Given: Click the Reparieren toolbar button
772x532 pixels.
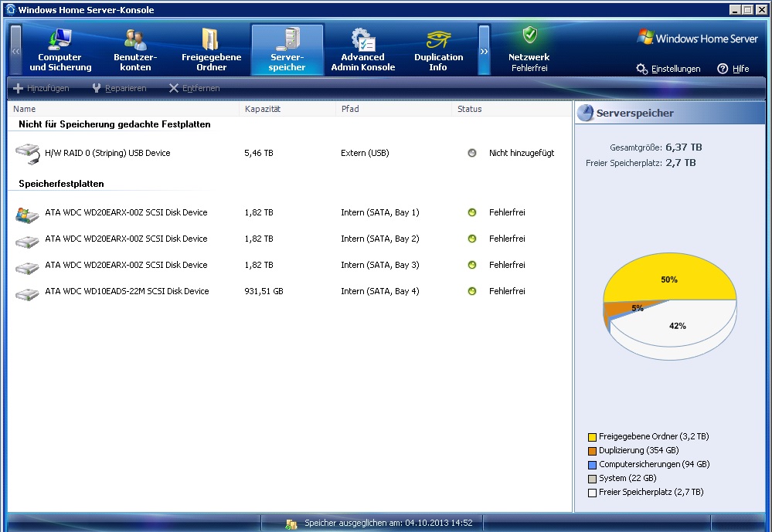Looking at the screenshot, I should [x=119, y=88].
